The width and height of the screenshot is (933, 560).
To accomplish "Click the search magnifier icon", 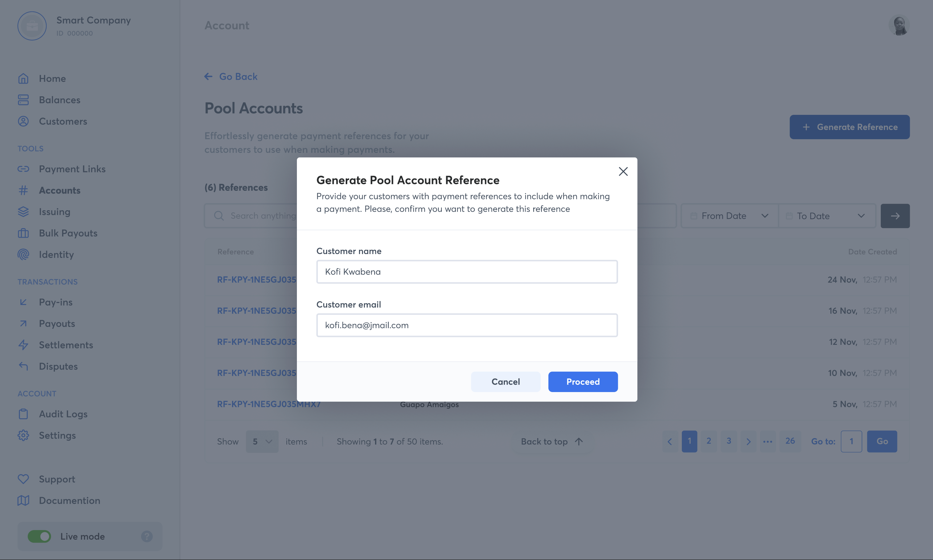I will pyautogui.click(x=219, y=216).
